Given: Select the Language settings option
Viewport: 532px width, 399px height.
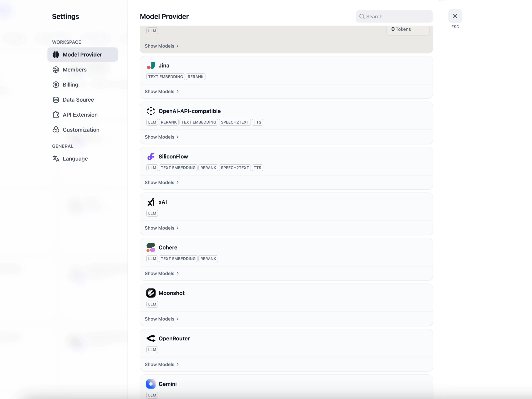Looking at the screenshot, I should click(x=75, y=159).
